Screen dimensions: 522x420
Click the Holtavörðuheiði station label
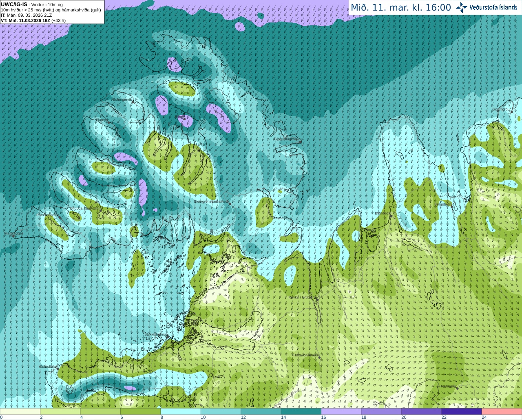pos(306,355)
